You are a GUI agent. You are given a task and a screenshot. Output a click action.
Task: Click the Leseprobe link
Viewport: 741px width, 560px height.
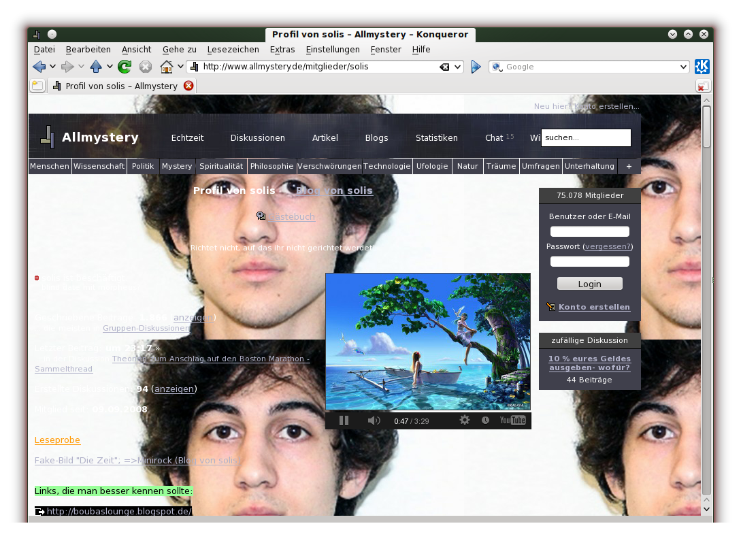pyautogui.click(x=57, y=440)
